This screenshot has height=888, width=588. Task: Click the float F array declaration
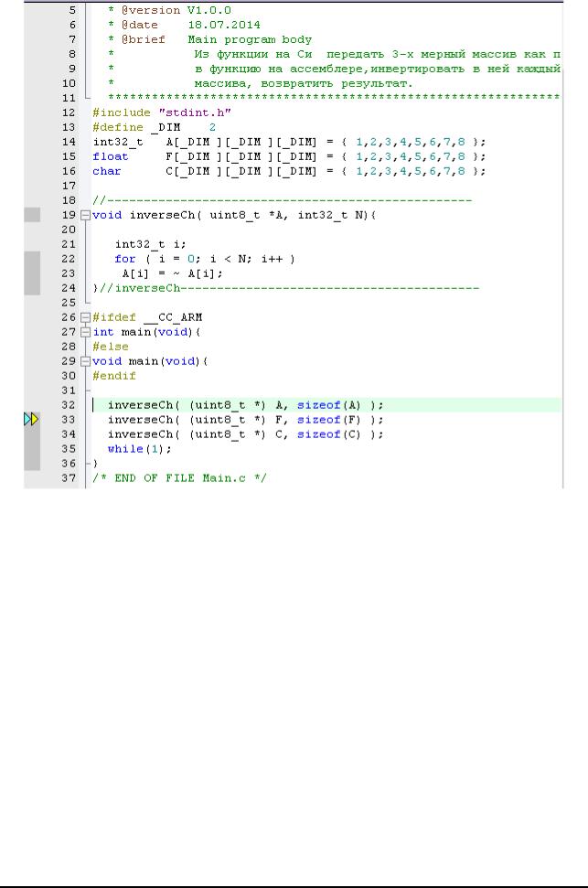click(x=289, y=157)
